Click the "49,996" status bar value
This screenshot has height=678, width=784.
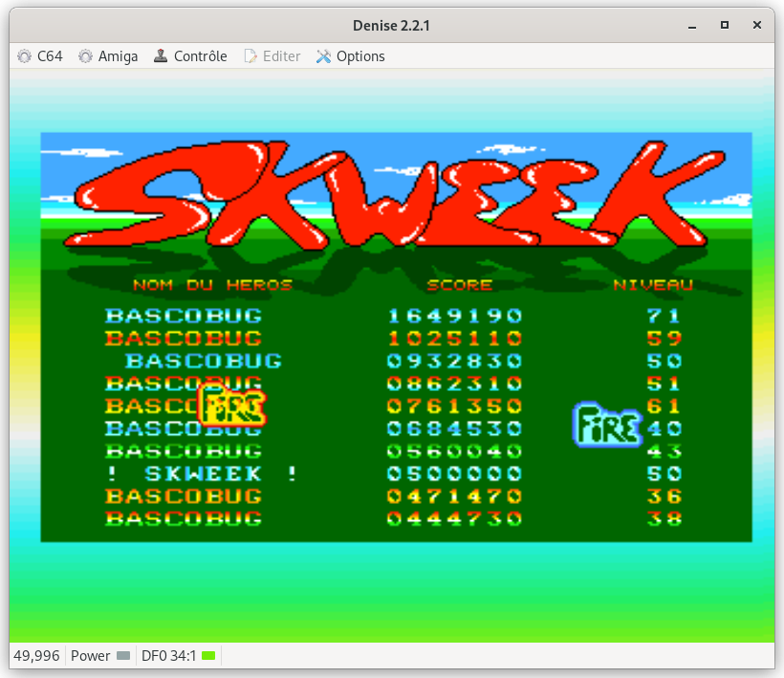coord(36,655)
